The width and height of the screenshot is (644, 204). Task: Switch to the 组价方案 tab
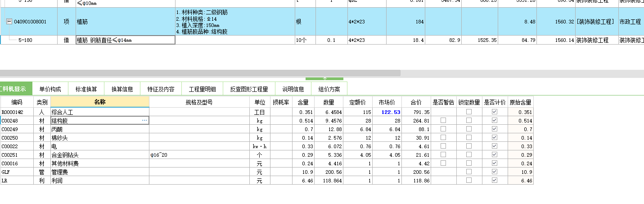point(329,89)
